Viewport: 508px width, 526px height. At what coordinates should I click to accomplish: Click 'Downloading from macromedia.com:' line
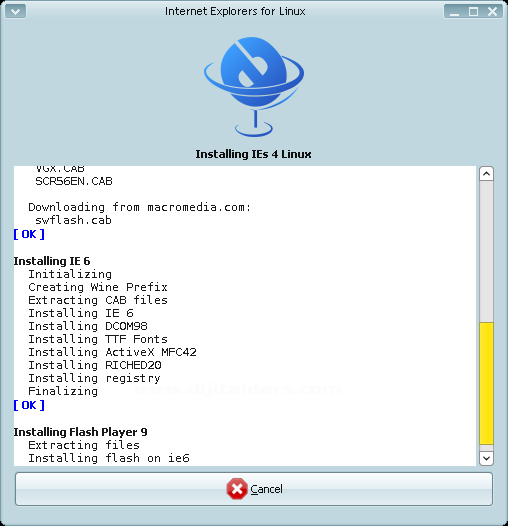tap(139, 207)
